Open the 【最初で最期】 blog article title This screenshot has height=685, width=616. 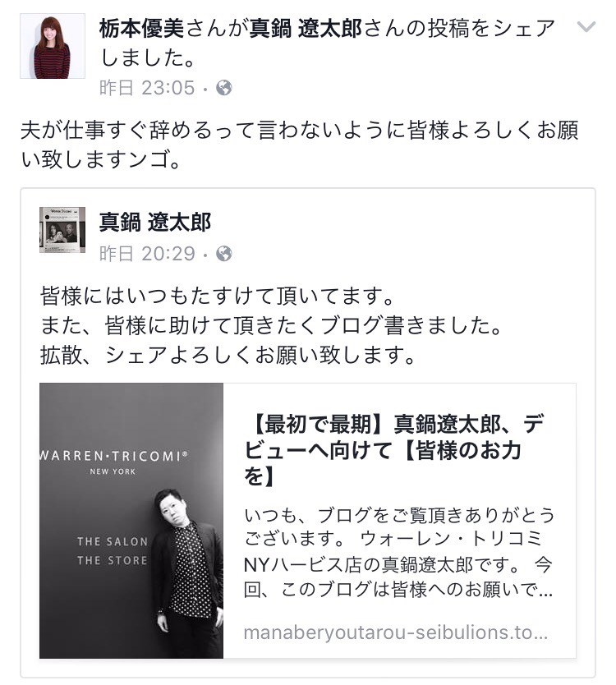point(394,450)
